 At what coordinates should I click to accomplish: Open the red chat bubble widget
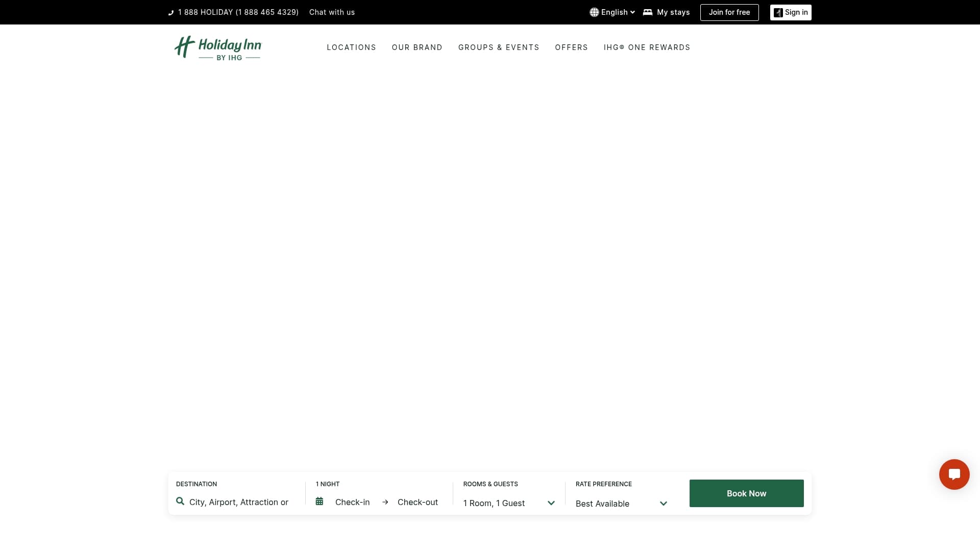click(954, 474)
